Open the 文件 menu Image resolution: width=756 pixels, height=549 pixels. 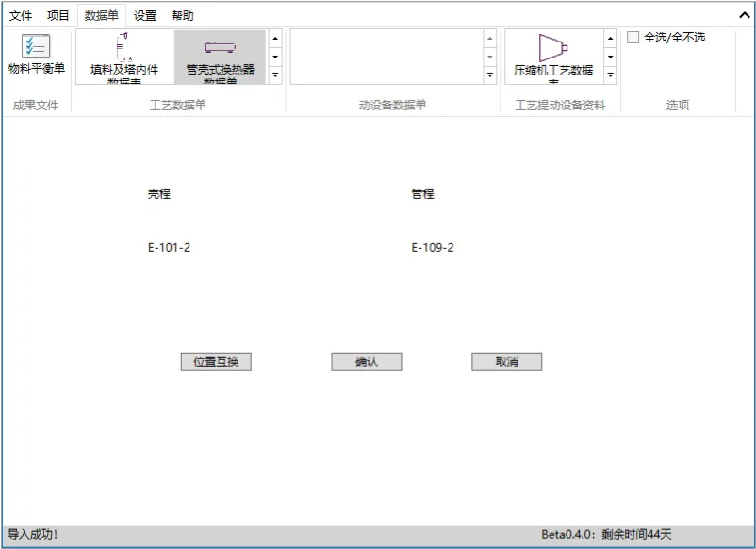coord(21,15)
